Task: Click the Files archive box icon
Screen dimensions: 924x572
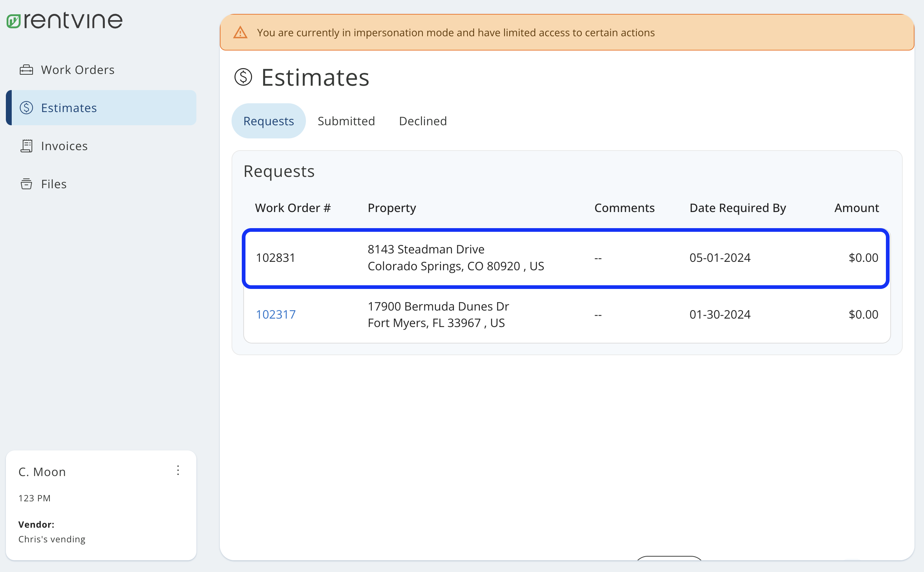Action: pos(26,184)
